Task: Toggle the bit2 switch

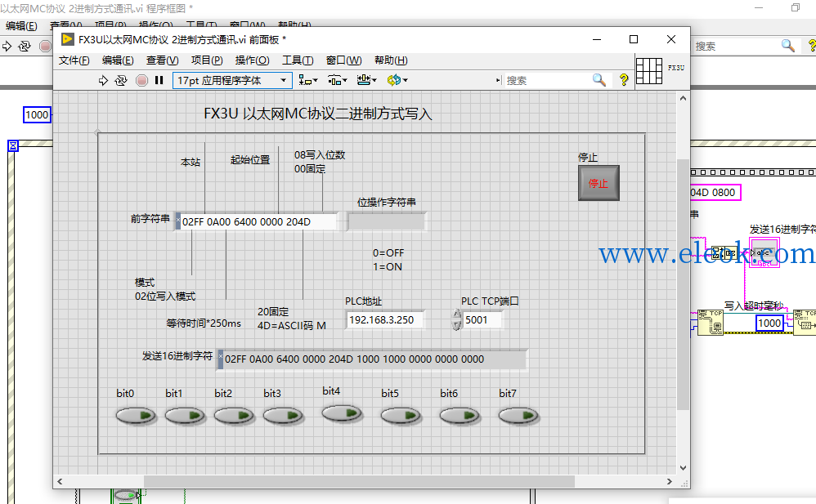Action: click(234, 416)
